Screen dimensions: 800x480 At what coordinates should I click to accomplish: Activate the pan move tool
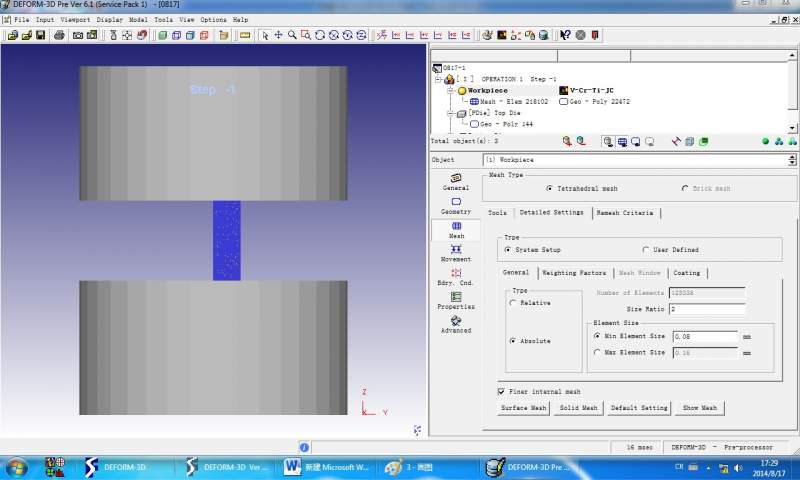tap(279, 35)
